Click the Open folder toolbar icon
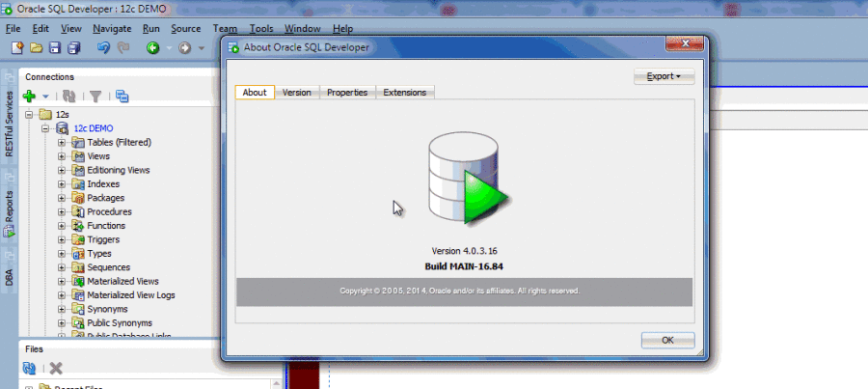868x389 pixels. (x=37, y=47)
